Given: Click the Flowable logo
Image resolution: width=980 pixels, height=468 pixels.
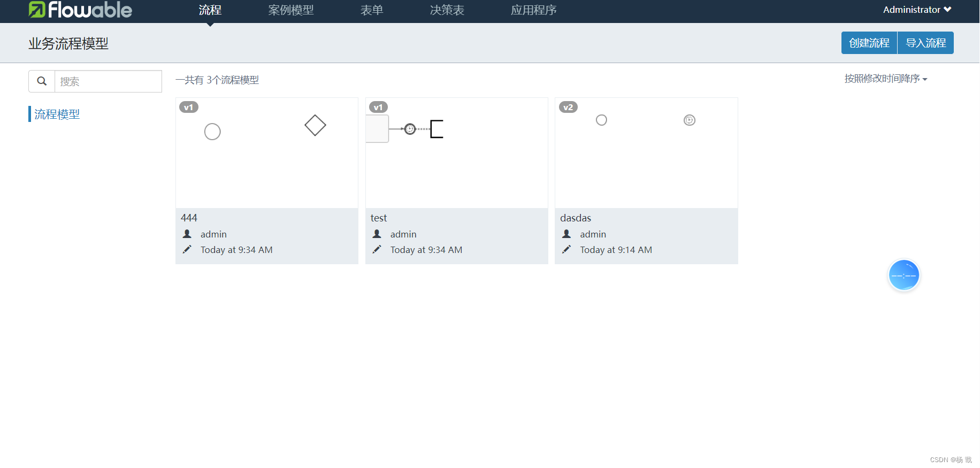Looking at the screenshot, I should click(80, 10).
